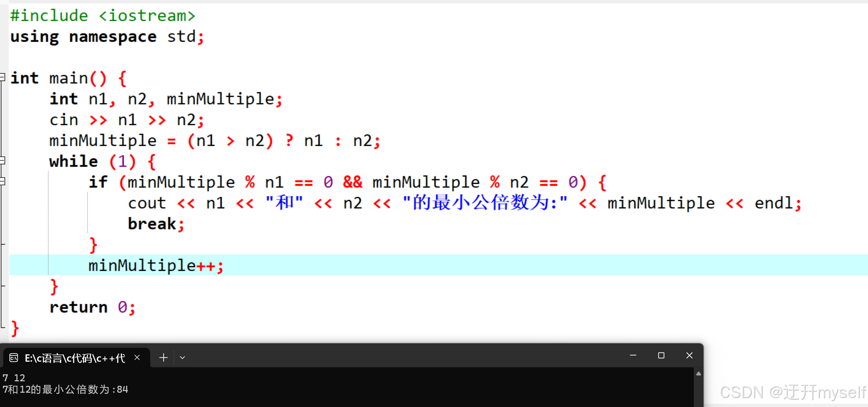Open a new terminal tab with plus

(163, 358)
